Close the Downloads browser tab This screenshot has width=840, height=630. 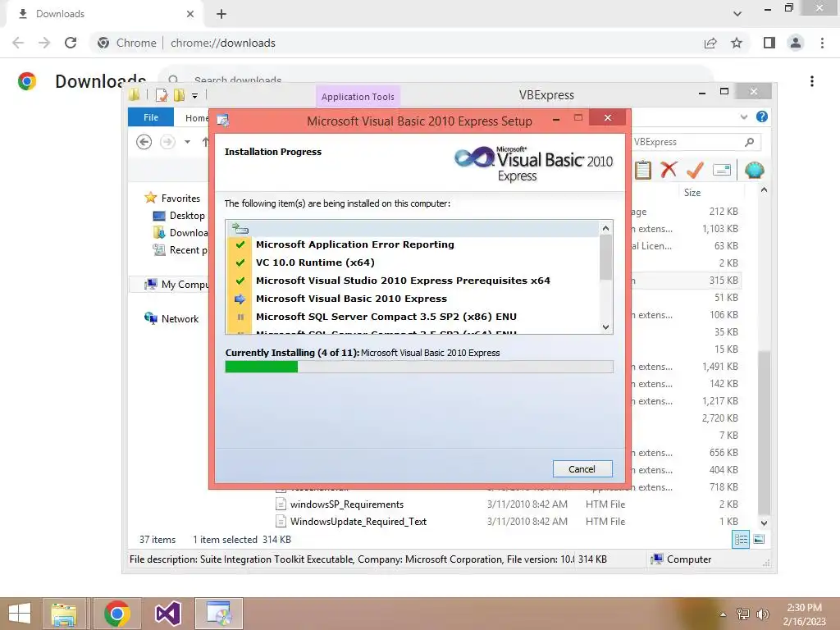(189, 14)
